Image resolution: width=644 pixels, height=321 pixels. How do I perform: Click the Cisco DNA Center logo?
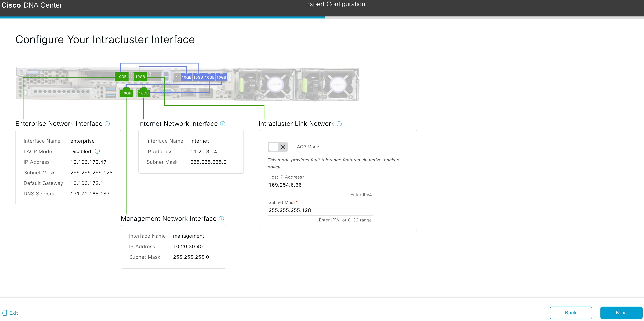tap(32, 5)
